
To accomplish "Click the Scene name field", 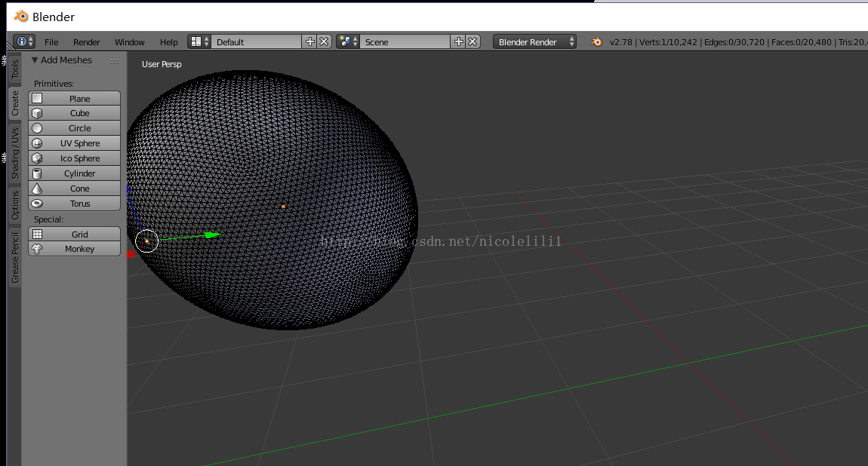I will tap(405, 42).
